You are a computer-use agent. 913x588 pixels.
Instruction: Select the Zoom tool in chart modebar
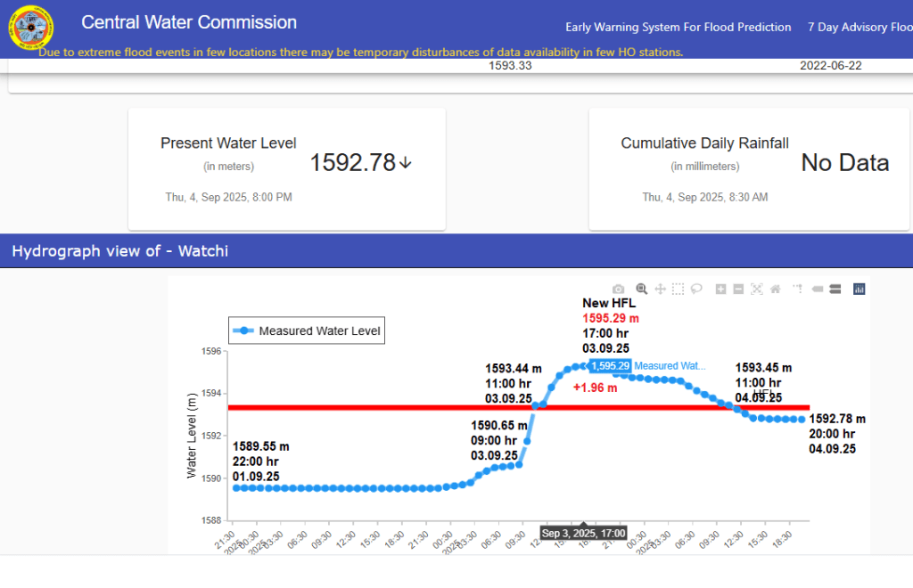pos(641,289)
